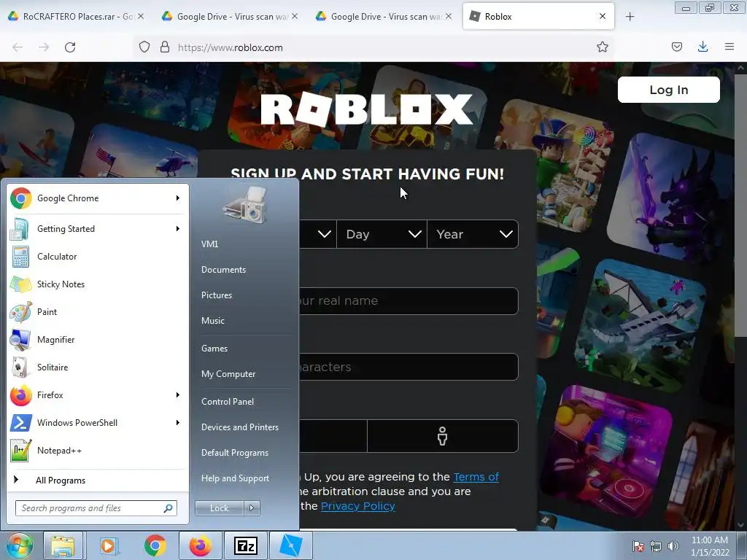The width and height of the screenshot is (747, 560).
Task: Open media player taskbar icon
Action: pyautogui.click(x=108, y=545)
